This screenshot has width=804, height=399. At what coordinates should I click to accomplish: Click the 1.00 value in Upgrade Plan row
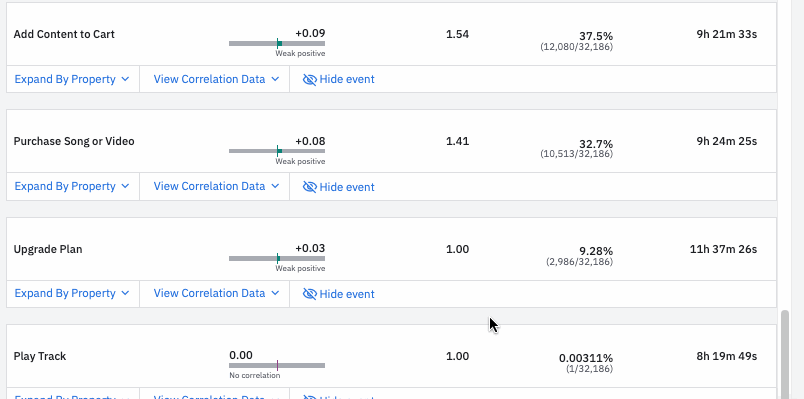457,249
